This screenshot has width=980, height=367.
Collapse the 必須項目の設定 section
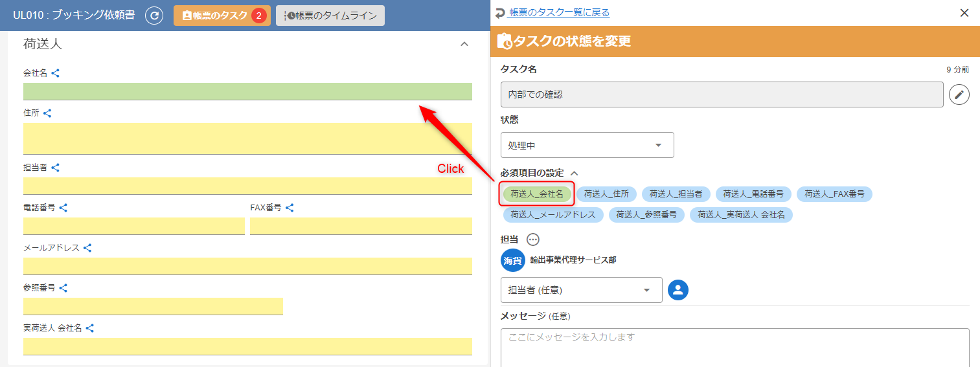tap(574, 173)
